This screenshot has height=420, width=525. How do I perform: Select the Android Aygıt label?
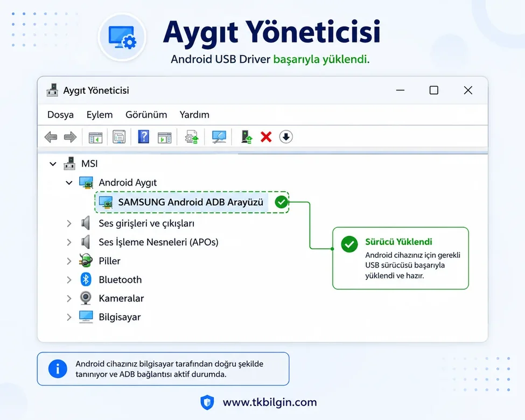pyautogui.click(x=128, y=183)
